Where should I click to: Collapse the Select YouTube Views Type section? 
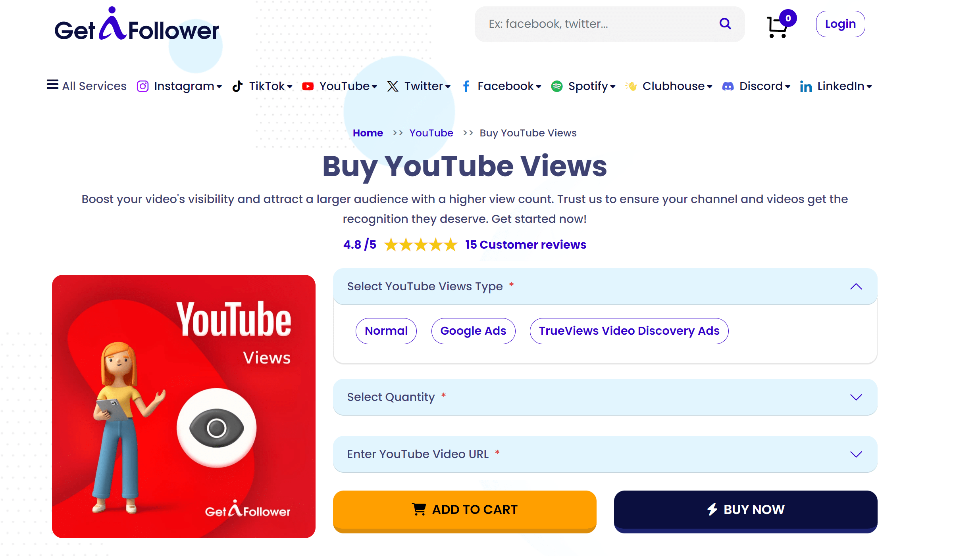[856, 286]
